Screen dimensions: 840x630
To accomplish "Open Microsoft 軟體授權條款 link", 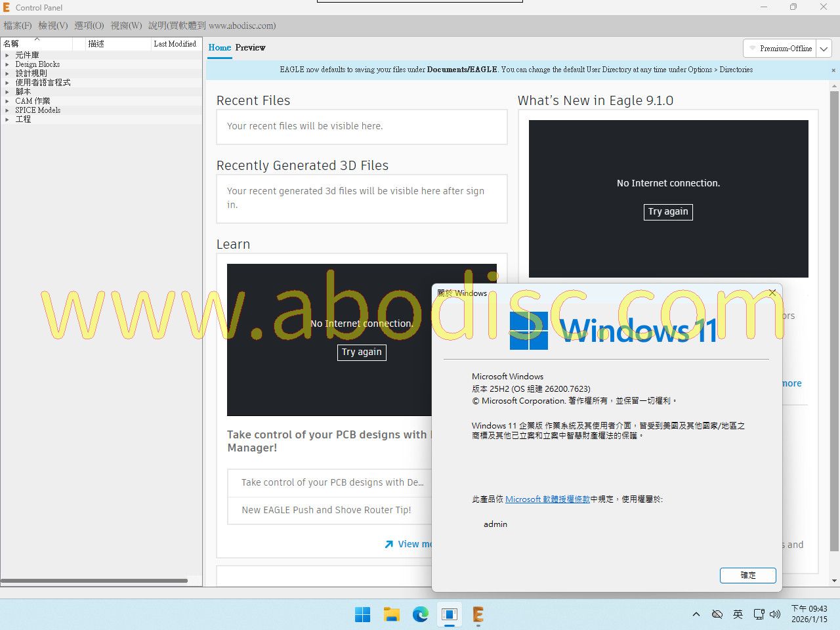I will (547, 499).
